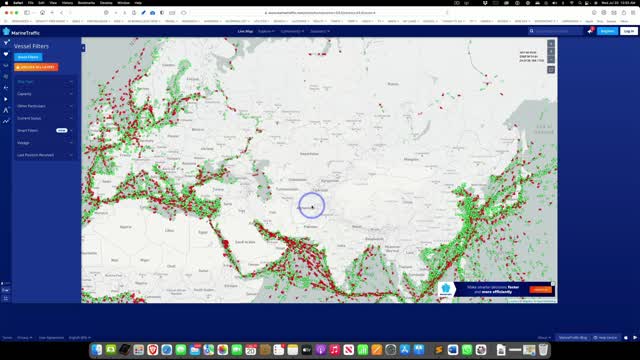Expand the Current Status filter section

pyautogui.click(x=45, y=118)
